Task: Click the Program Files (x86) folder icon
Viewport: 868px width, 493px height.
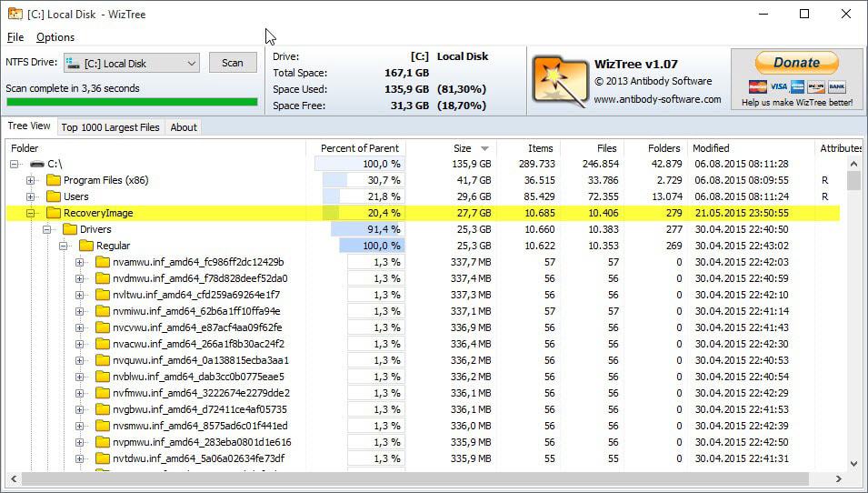Action: click(x=54, y=180)
